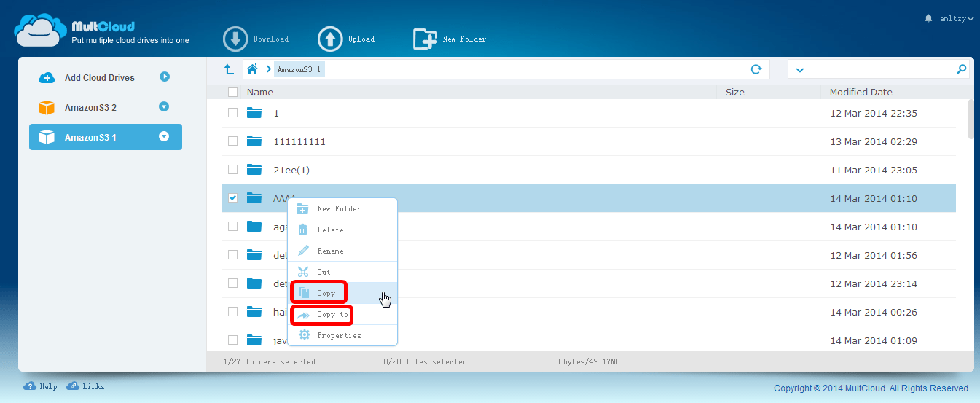Click folder icon of 111111111
This screenshot has height=403, width=980.
254,141
